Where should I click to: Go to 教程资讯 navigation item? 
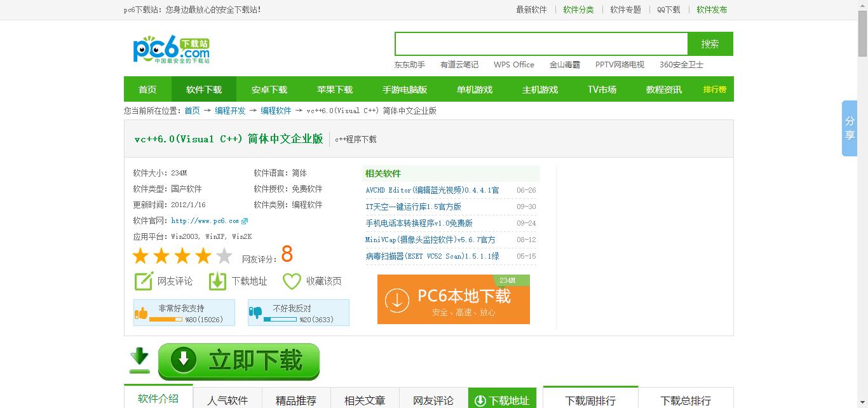(x=664, y=90)
